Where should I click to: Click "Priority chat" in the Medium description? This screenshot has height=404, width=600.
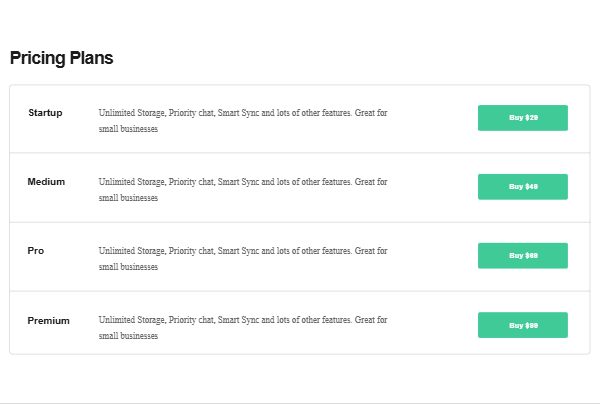[x=191, y=182]
